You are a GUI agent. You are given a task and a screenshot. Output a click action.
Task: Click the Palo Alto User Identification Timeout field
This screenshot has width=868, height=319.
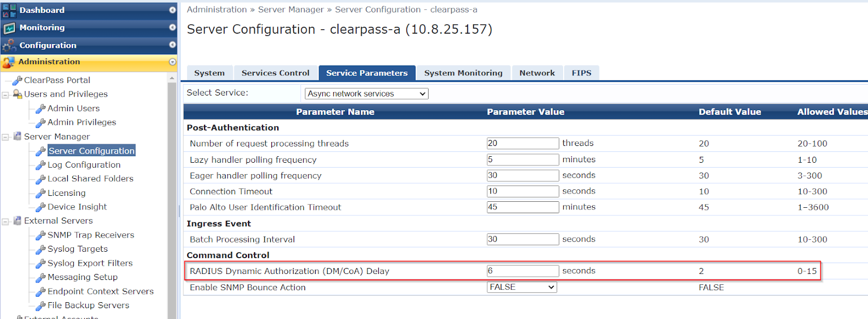[x=523, y=207]
